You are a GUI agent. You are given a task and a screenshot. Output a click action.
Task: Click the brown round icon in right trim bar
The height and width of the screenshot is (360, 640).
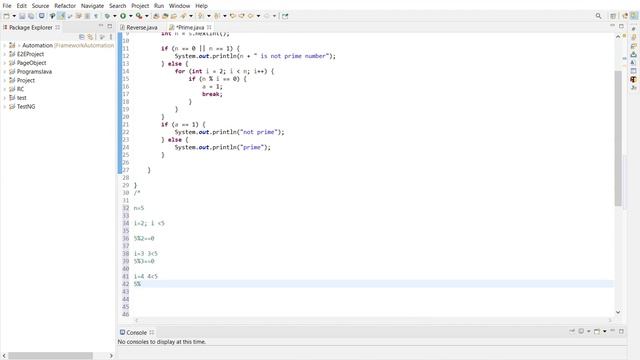[633, 79]
